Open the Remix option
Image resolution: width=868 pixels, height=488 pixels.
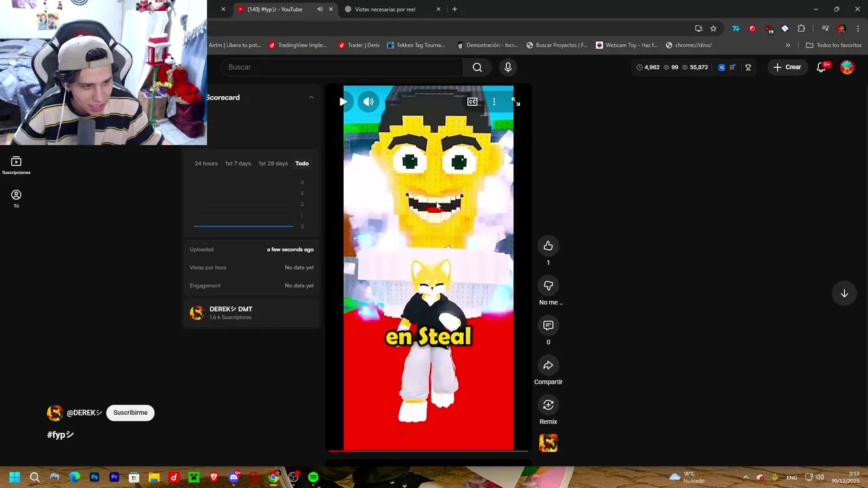(548, 405)
